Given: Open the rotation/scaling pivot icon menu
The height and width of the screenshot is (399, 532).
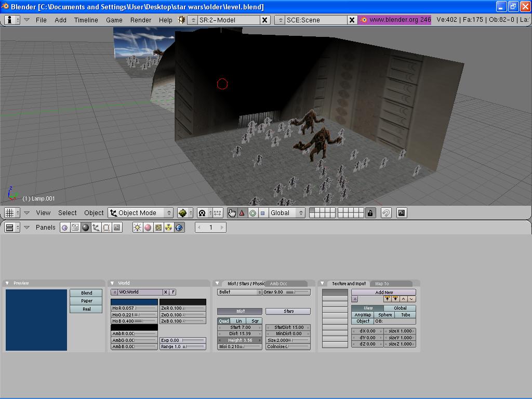Looking at the screenshot, I should point(204,213).
